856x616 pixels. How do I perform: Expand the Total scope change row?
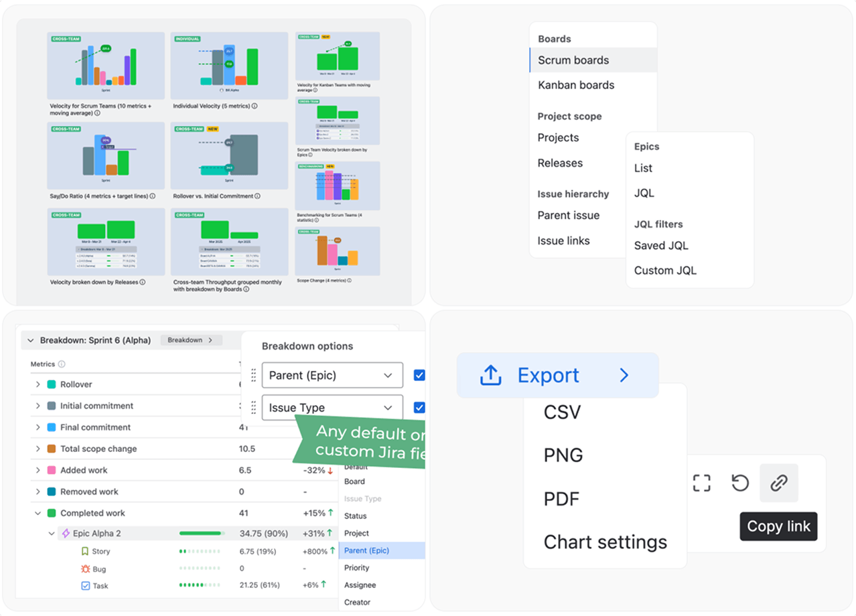(x=38, y=449)
